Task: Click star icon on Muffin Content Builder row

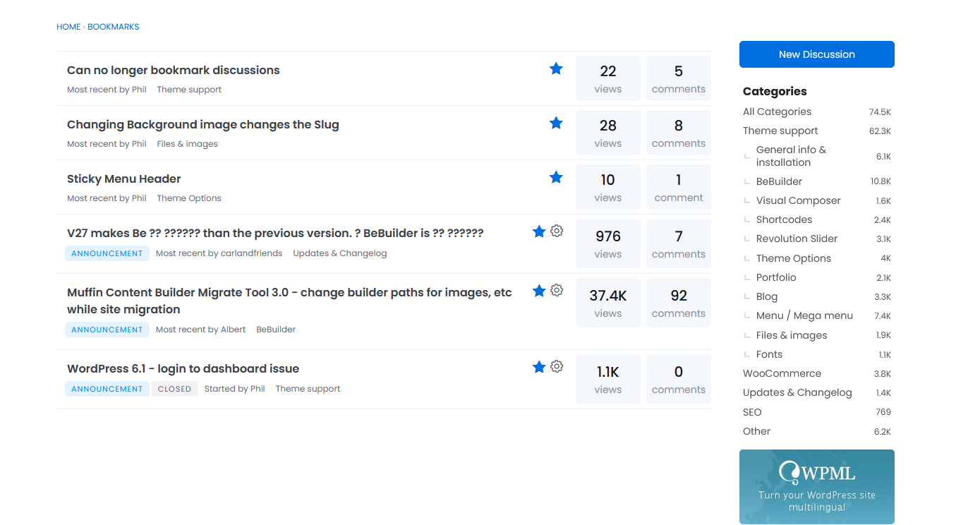Action: [x=539, y=291]
